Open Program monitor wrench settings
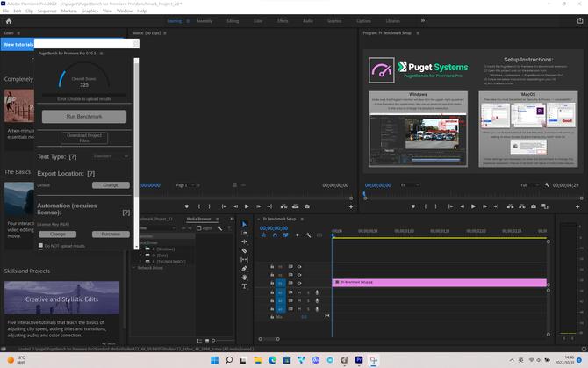 tap(548, 185)
